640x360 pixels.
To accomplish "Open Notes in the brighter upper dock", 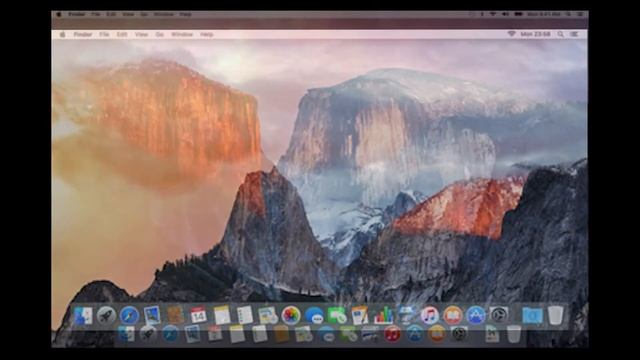I will point(222,316).
